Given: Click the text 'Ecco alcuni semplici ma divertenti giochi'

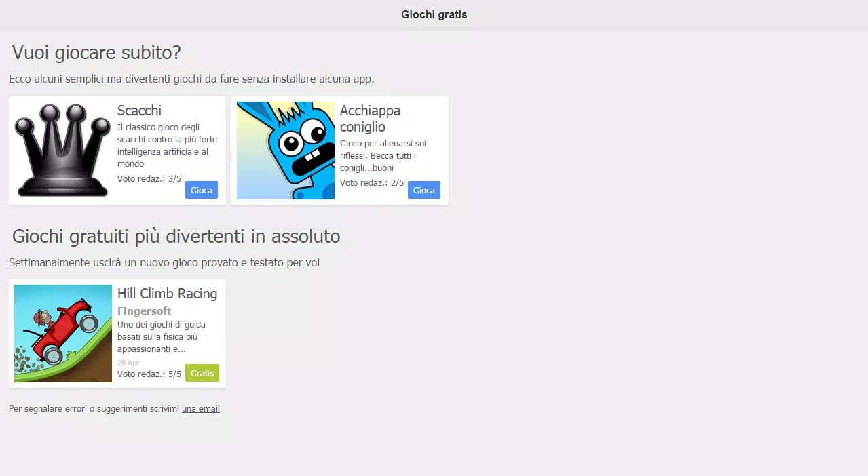Looking at the screenshot, I should [x=191, y=79].
